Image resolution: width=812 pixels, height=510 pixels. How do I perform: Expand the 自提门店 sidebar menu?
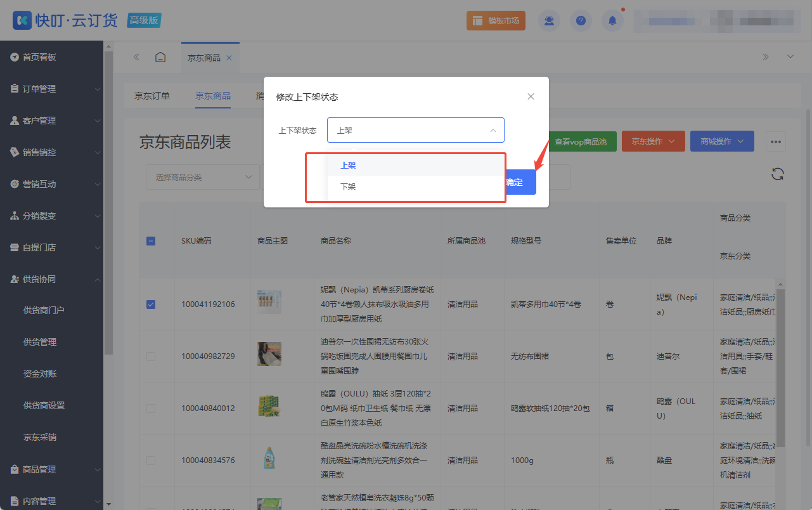point(51,247)
